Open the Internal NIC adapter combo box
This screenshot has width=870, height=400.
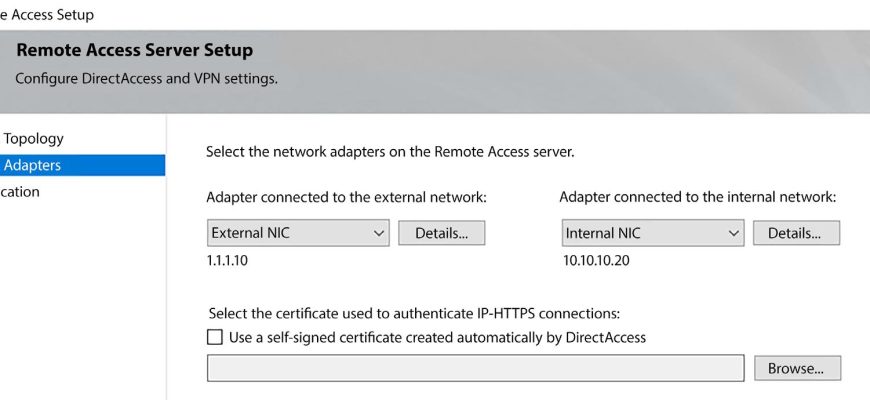(x=642, y=233)
